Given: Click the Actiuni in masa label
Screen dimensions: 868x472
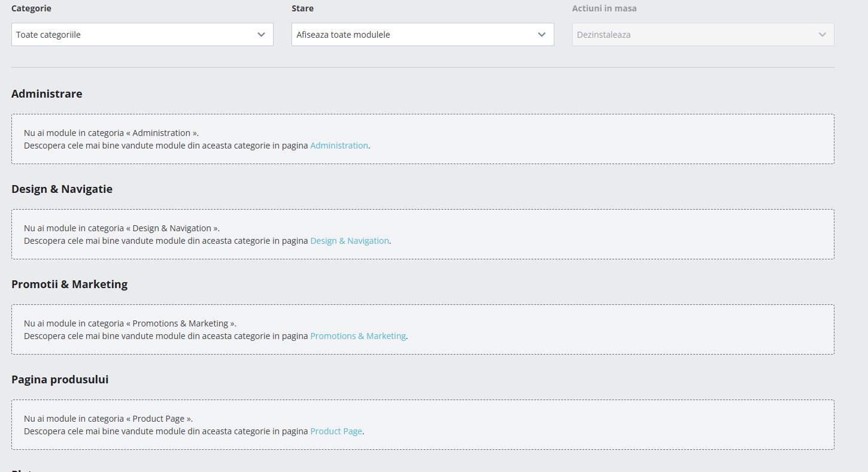Looking at the screenshot, I should (604, 8).
